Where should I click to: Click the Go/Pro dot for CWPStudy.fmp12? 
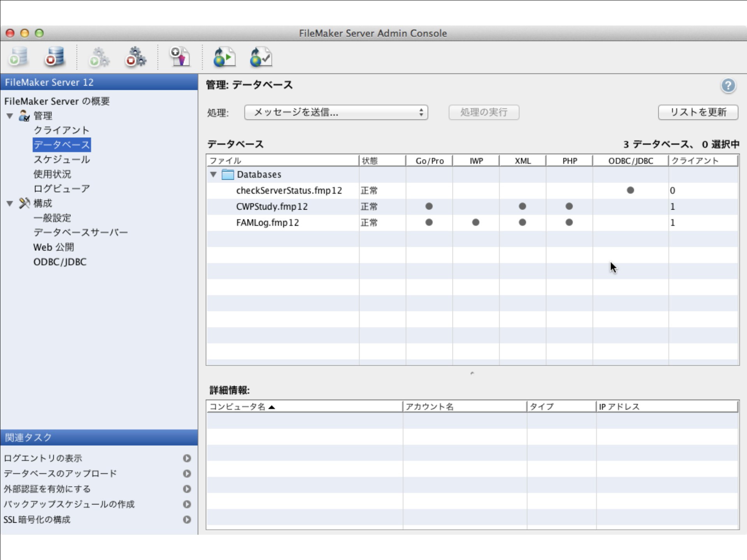click(x=429, y=206)
